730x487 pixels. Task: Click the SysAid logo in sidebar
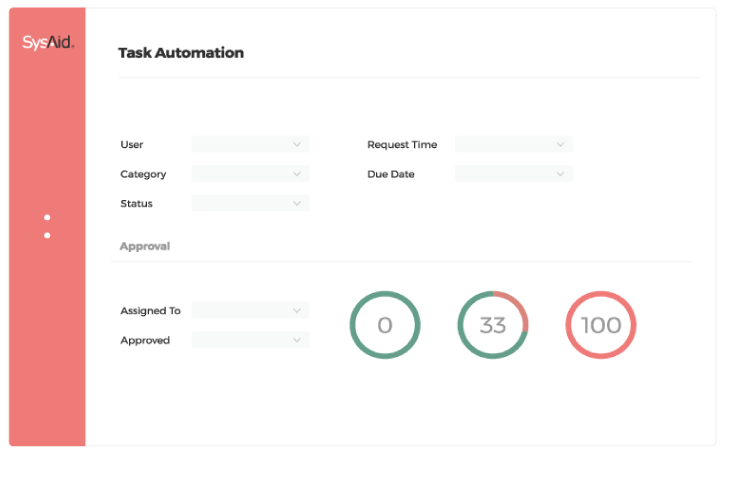tap(48, 42)
